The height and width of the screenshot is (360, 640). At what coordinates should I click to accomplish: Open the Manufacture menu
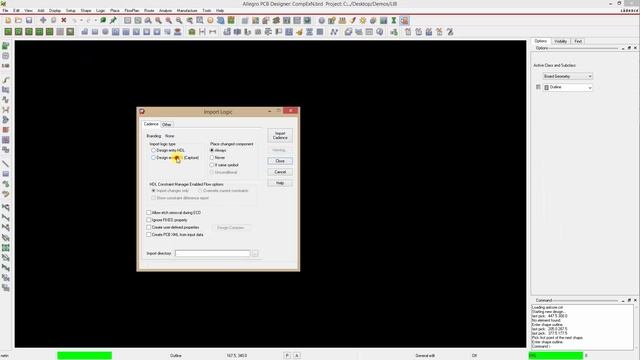point(187,10)
